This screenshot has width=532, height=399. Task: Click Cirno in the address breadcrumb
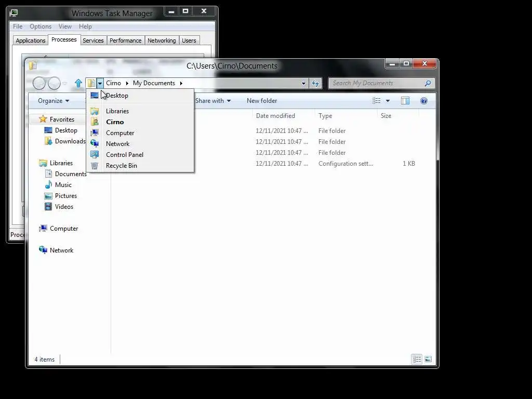coord(113,83)
